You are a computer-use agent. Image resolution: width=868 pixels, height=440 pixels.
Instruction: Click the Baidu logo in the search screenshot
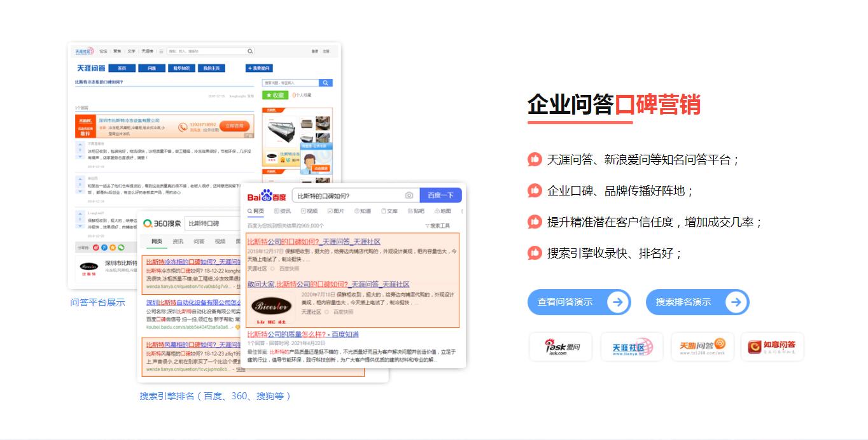click(x=267, y=195)
